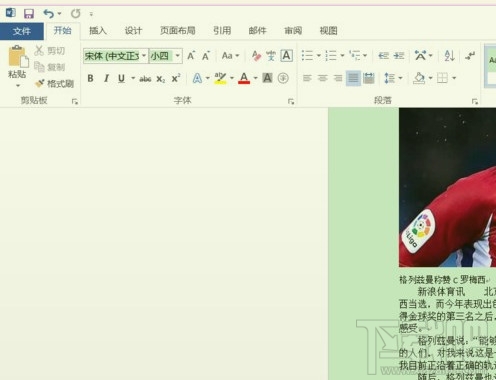This screenshot has width=496, height=380.
Task: Click the Align Right icon
Action: tap(338, 78)
